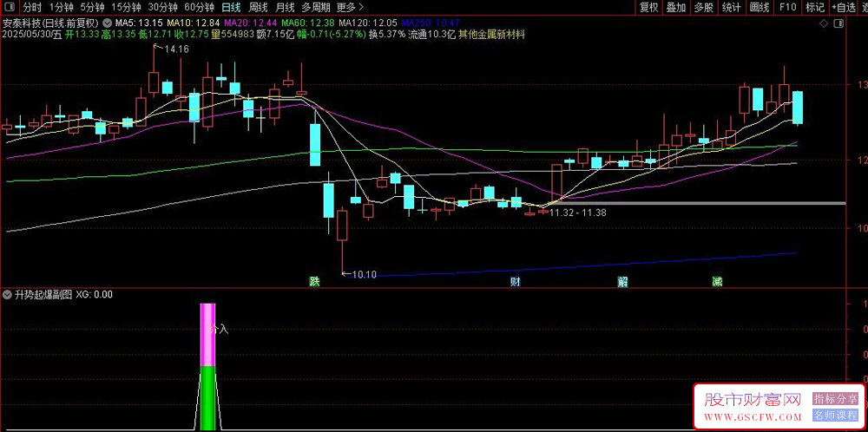The height and width of the screenshot is (432, 868).
Task: Click the 叠加 overlay button
Action: coord(676,7)
